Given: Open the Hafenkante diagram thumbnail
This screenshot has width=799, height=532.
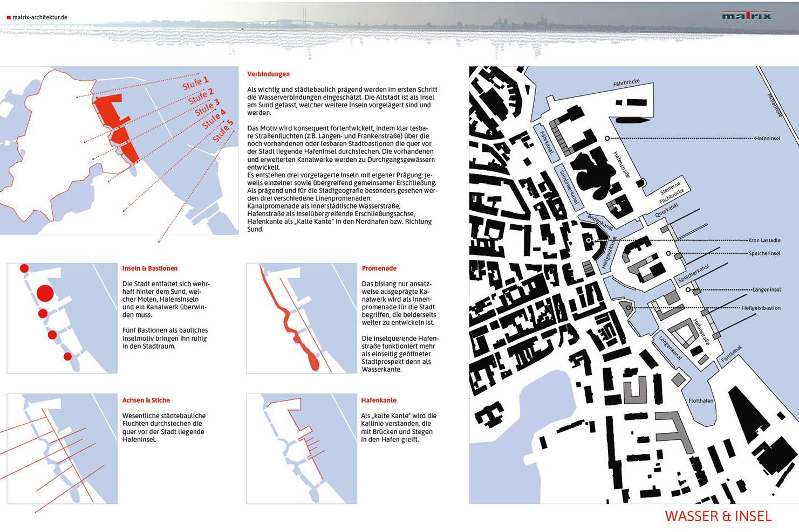Looking at the screenshot, I should tap(302, 449).
